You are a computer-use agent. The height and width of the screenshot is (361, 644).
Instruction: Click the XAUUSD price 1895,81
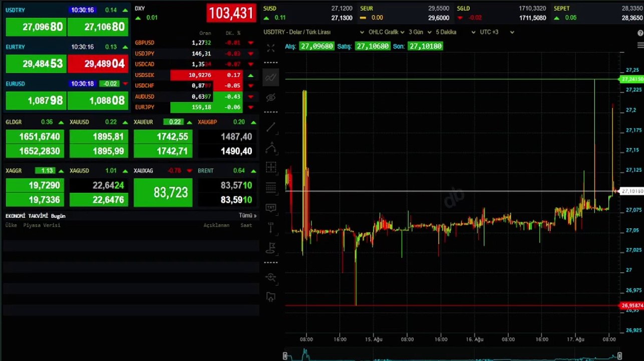coord(99,136)
